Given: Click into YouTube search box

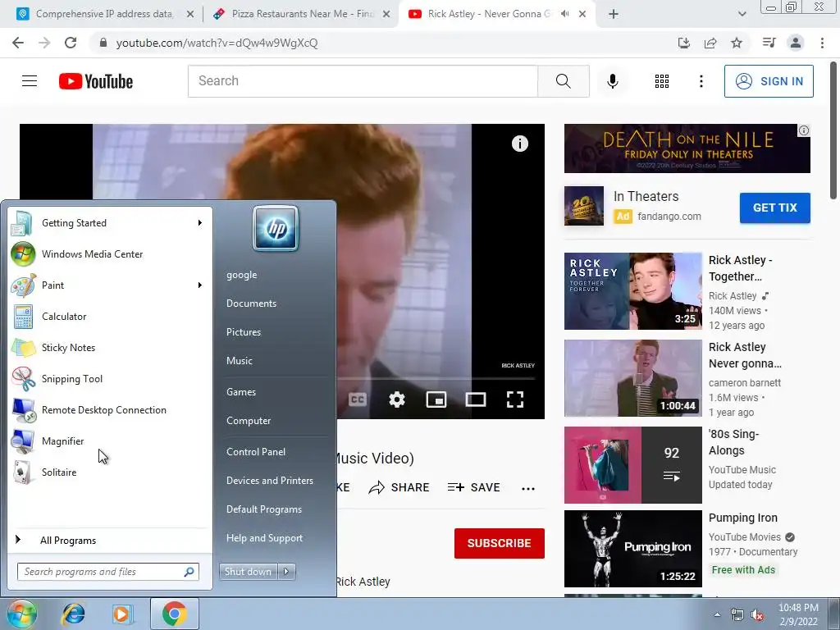Looking at the screenshot, I should coord(363,81).
